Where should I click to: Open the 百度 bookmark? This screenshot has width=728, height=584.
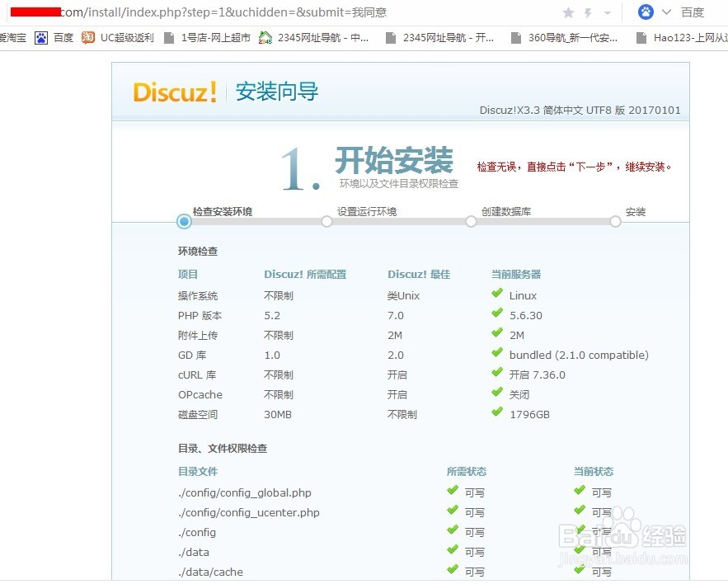(x=63, y=38)
